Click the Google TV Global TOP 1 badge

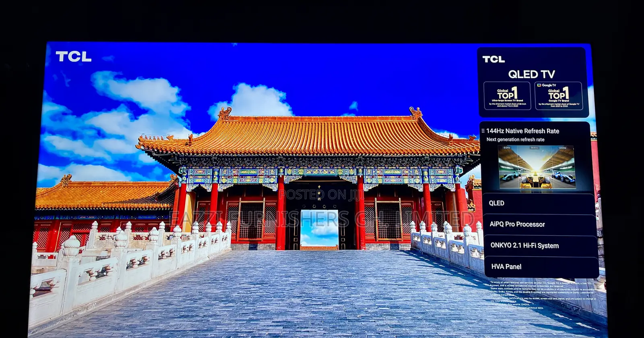(558, 96)
